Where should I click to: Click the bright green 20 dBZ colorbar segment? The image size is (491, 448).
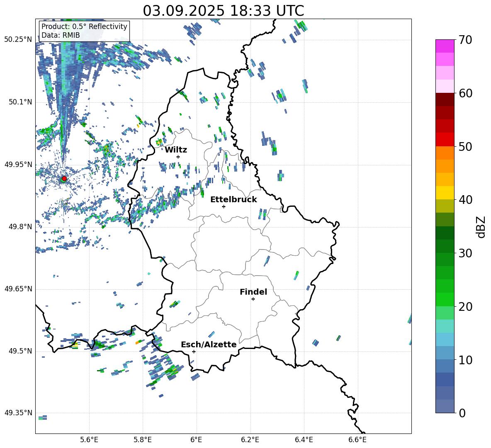point(445,299)
